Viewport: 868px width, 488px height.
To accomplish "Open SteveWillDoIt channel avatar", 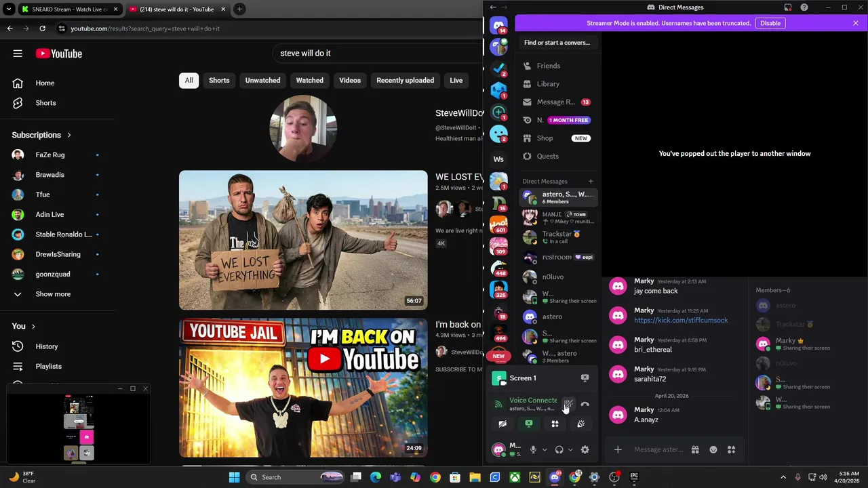I will pyautogui.click(x=303, y=129).
